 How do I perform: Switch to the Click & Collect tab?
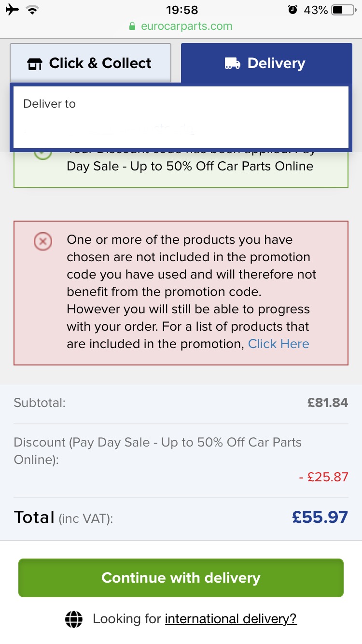(91, 63)
